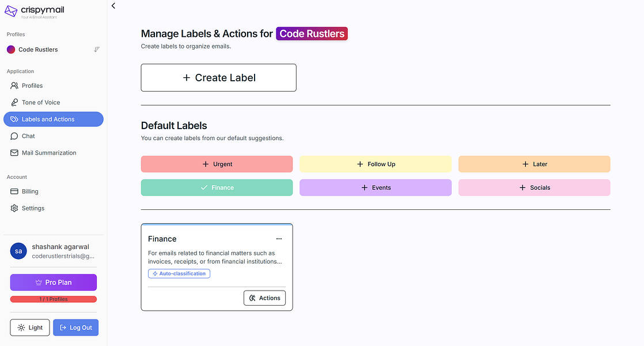Add the purple Events label swatch

[376, 187]
